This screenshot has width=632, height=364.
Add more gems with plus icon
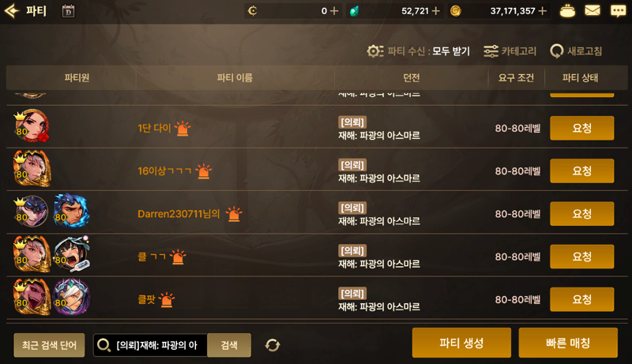[436, 11]
